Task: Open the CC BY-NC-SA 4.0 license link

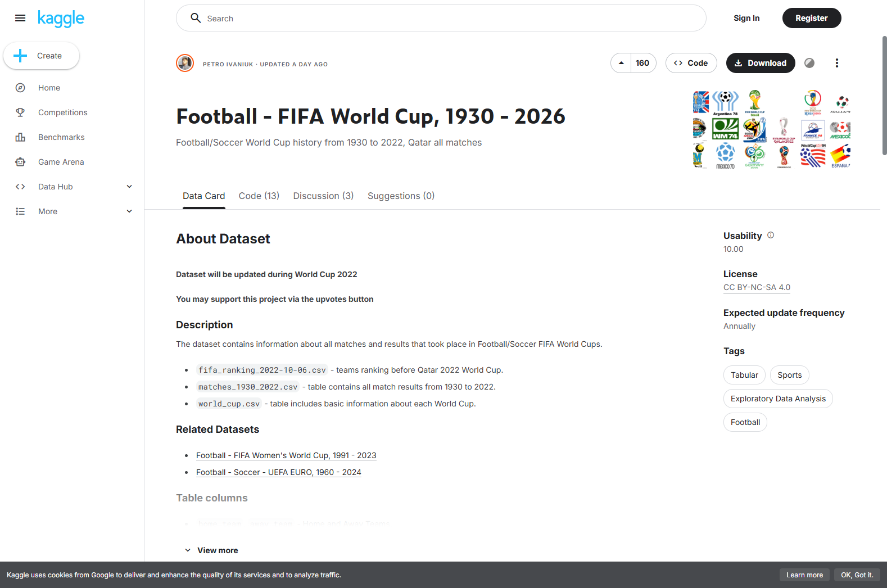Action: (757, 287)
